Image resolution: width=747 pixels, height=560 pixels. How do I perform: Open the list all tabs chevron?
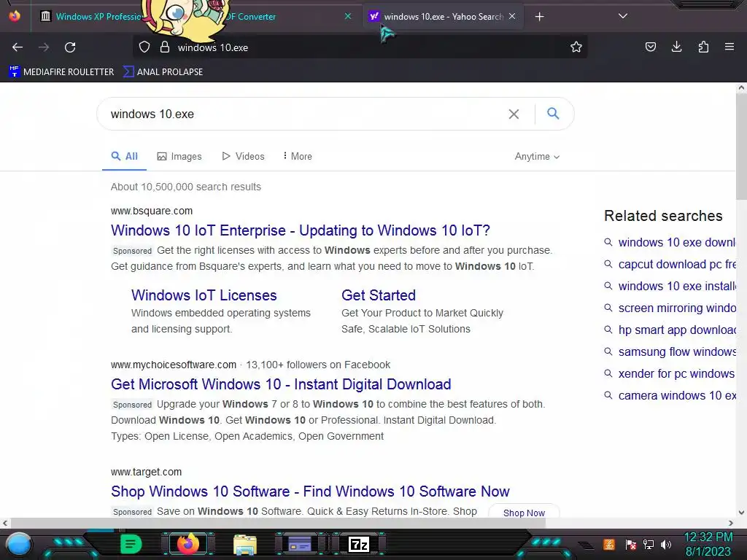tap(623, 16)
